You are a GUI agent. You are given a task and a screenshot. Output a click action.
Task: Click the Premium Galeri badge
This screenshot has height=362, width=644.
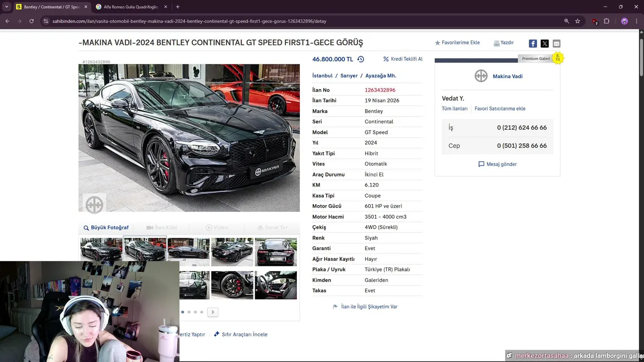(x=536, y=59)
